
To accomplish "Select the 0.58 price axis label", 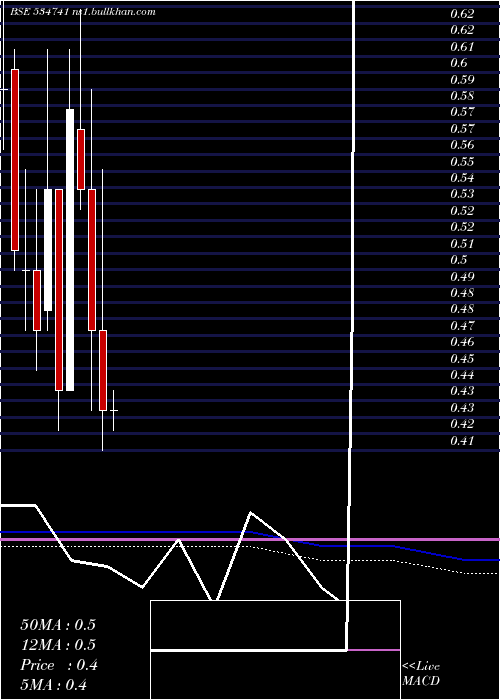I will click(462, 96).
